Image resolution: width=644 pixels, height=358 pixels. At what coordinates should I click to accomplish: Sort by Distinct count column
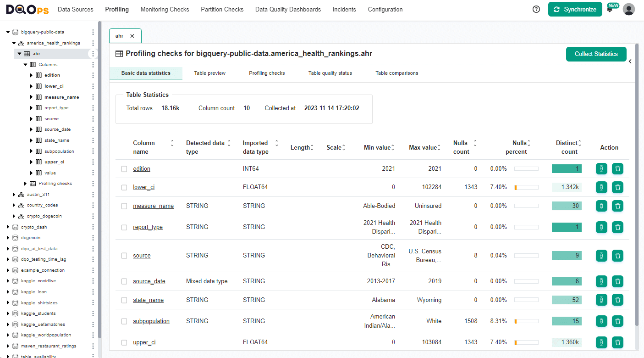coord(580,143)
